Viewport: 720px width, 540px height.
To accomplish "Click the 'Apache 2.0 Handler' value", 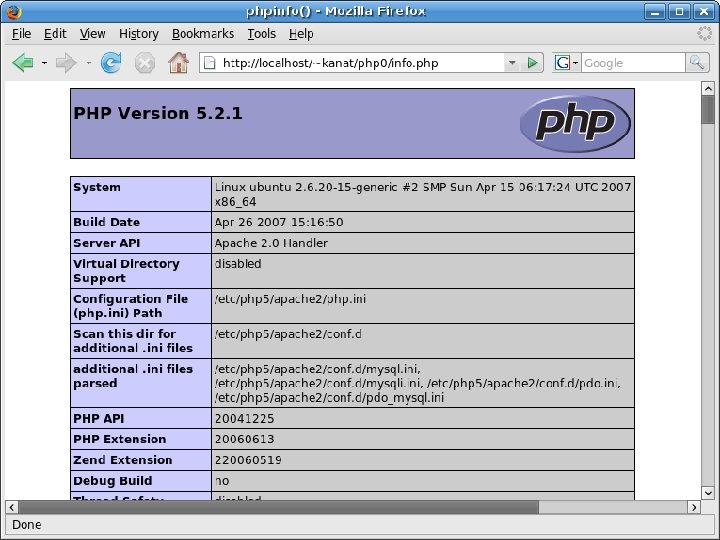I will coord(271,243).
